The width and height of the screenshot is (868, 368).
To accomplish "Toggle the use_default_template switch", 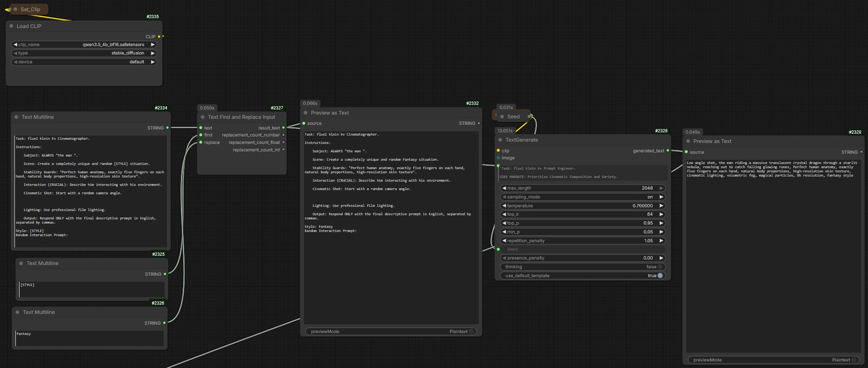I will pos(660,275).
